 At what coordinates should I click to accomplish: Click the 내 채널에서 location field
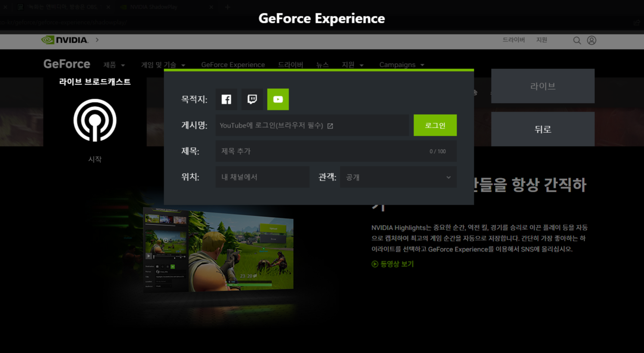point(262,177)
